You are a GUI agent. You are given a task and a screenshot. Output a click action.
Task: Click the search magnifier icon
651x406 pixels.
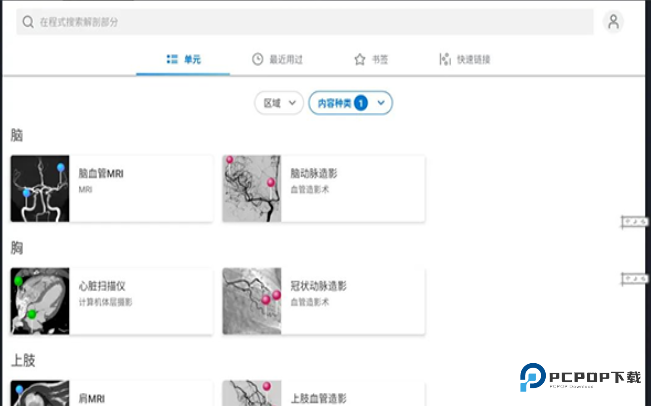coord(28,22)
